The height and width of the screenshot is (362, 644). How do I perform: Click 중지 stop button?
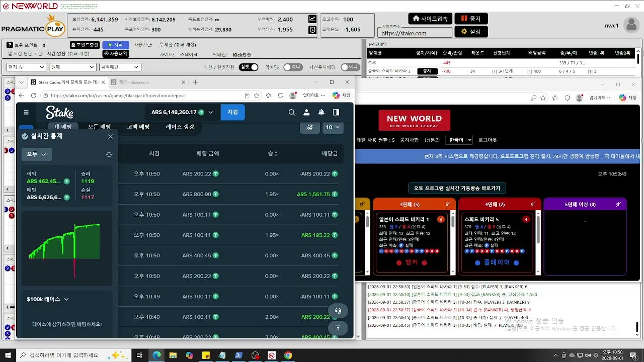pos(471,19)
